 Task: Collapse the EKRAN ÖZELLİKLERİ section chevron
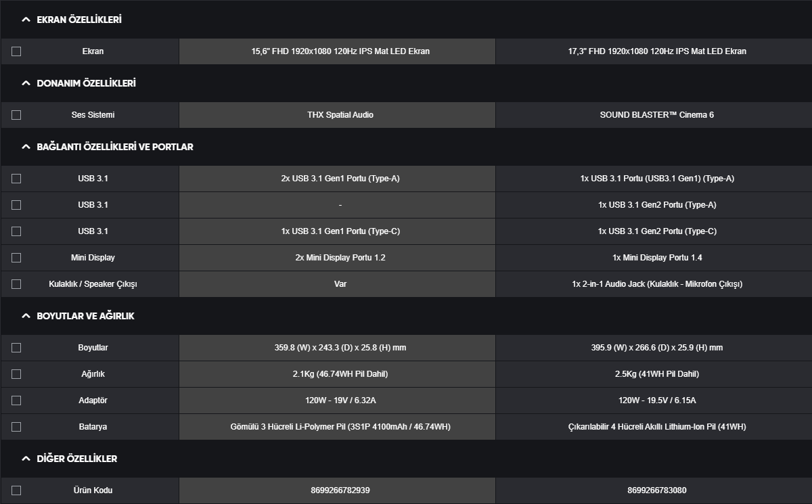click(26, 20)
